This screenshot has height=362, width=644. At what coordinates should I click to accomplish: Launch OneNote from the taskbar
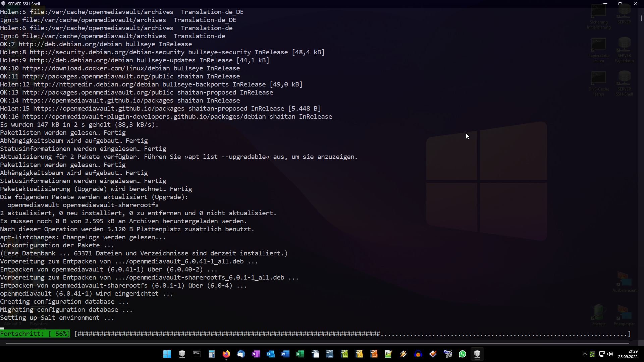tap(256, 354)
